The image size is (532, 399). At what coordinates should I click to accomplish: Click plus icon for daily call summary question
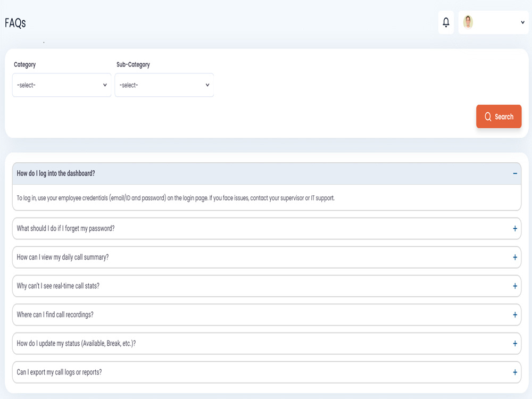pos(515,257)
